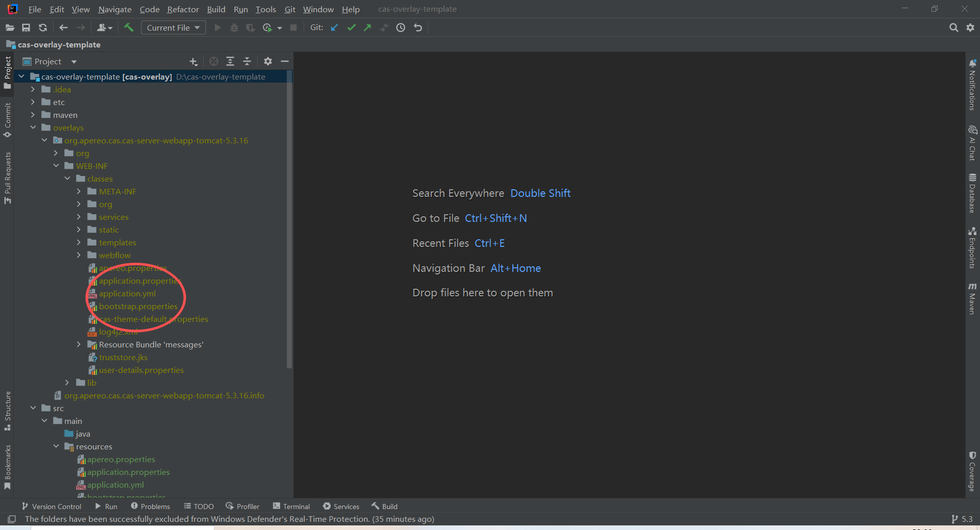Viewport: 980px width, 530px height.
Task: Expand the etc folder
Action: 33,102
